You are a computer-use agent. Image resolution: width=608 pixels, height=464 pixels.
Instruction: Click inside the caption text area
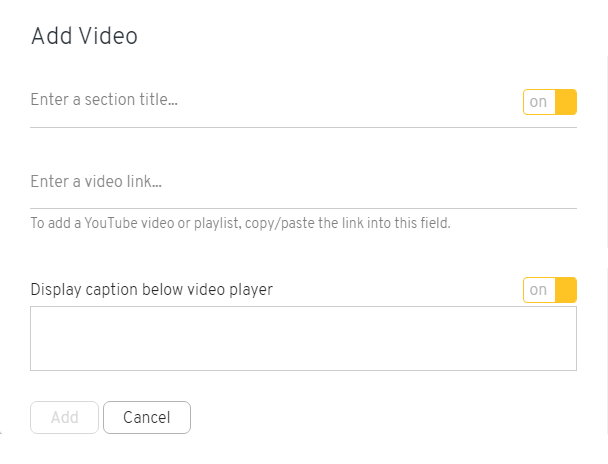coord(304,338)
